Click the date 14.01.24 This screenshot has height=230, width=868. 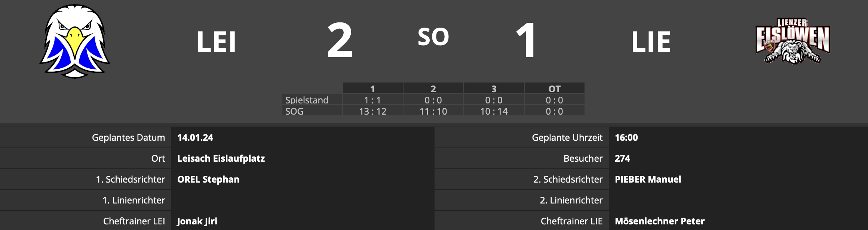195,137
